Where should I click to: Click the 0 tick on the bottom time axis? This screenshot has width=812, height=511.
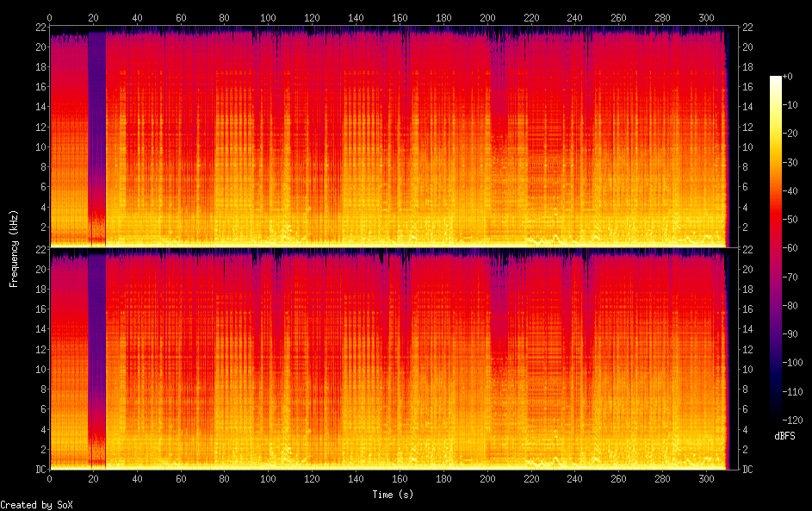(50, 478)
